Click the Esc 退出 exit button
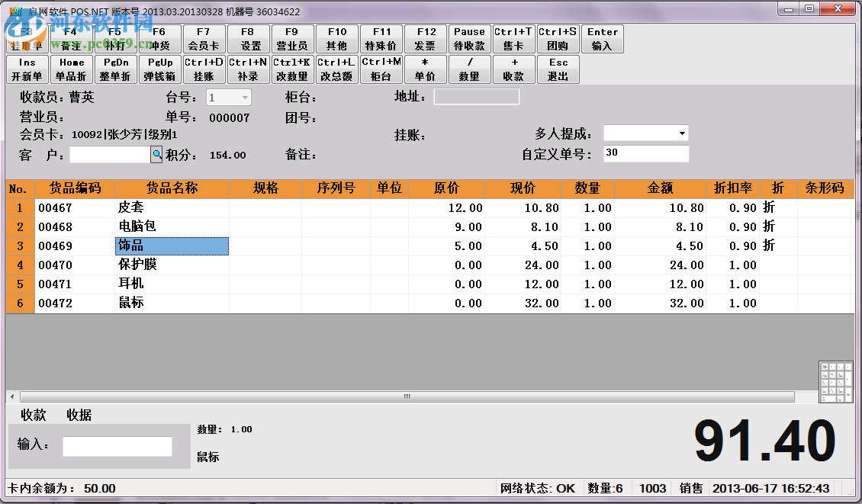This screenshot has height=504, width=862. 558,69
